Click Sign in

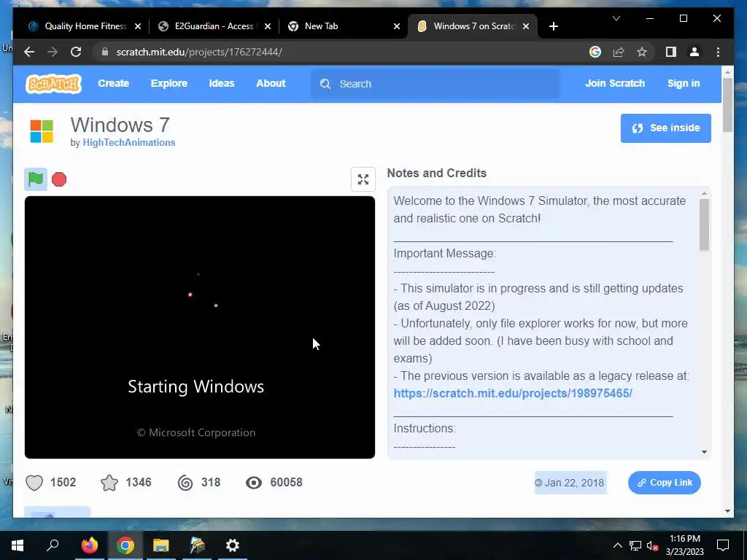click(x=684, y=83)
